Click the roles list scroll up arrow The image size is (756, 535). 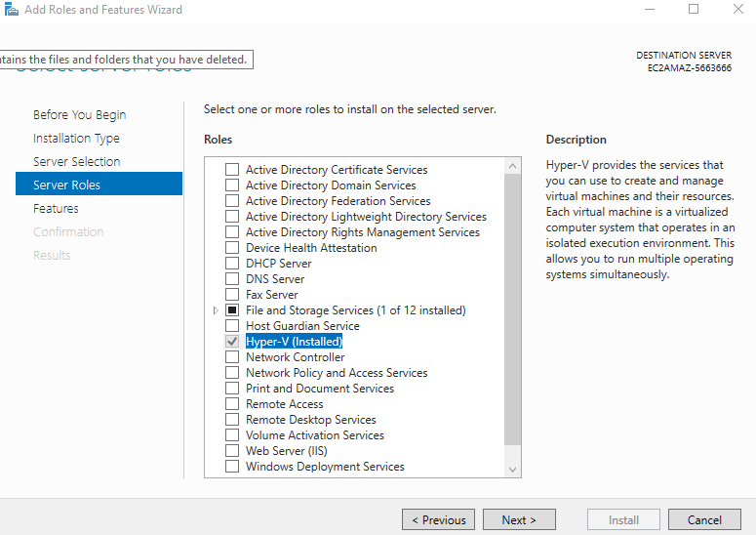(x=512, y=166)
